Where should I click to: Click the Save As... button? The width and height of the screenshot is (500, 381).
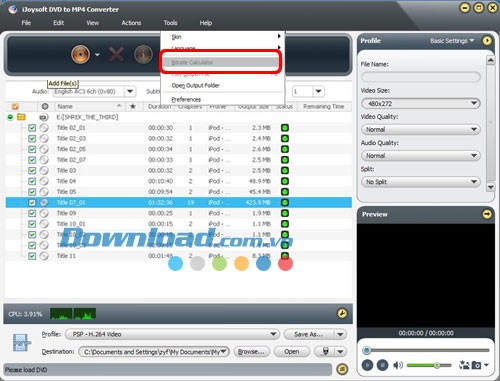tap(309, 334)
